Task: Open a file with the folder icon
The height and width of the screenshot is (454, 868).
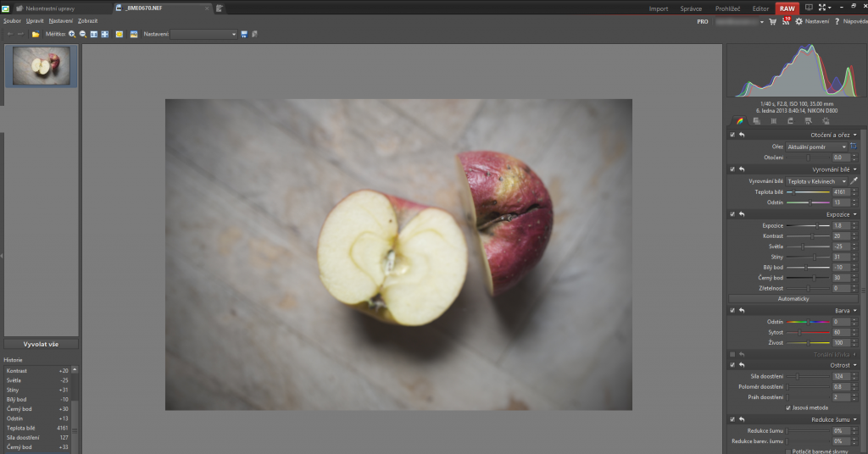Action: click(x=36, y=34)
